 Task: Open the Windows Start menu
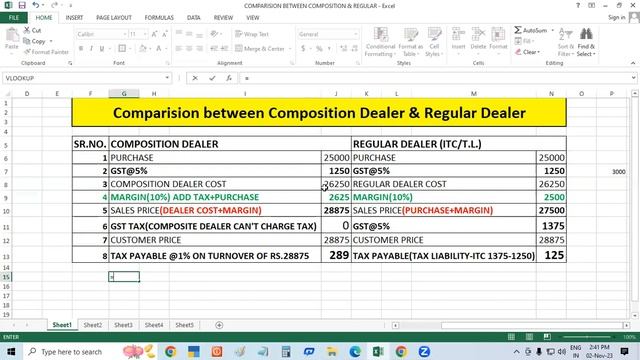(11, 351)
